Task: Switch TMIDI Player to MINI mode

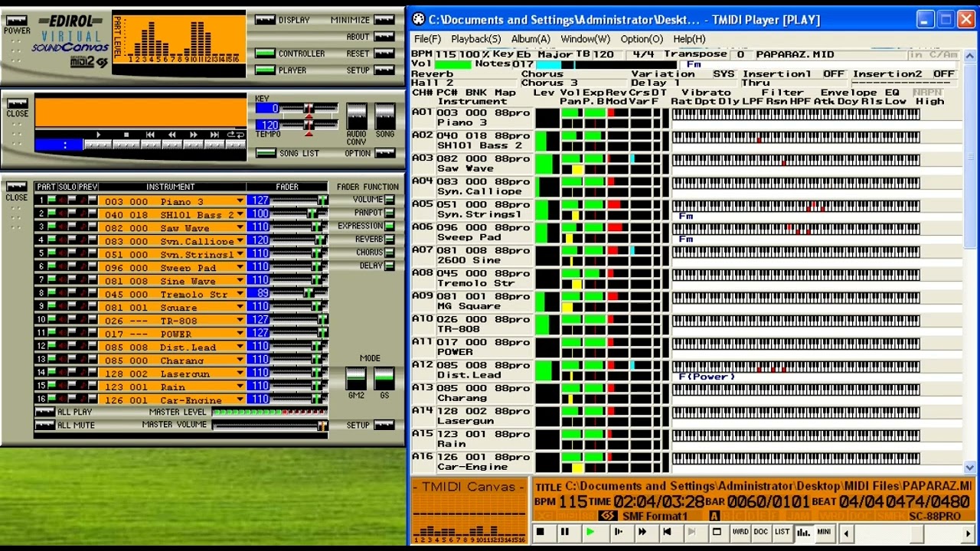Action: 824,533
